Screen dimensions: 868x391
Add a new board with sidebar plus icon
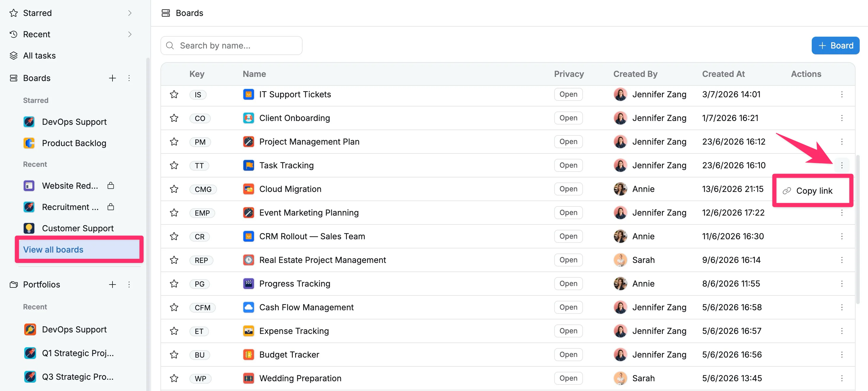(112, 78)
